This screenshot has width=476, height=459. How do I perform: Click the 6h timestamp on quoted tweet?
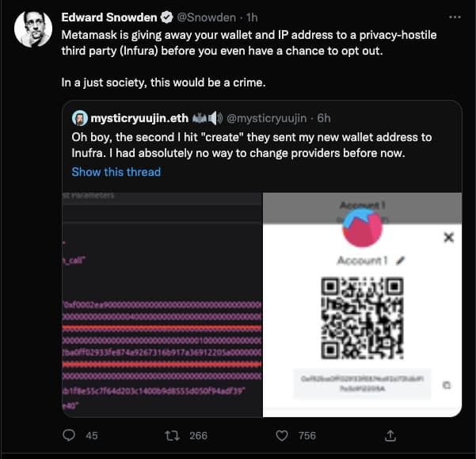coord(323,119)
